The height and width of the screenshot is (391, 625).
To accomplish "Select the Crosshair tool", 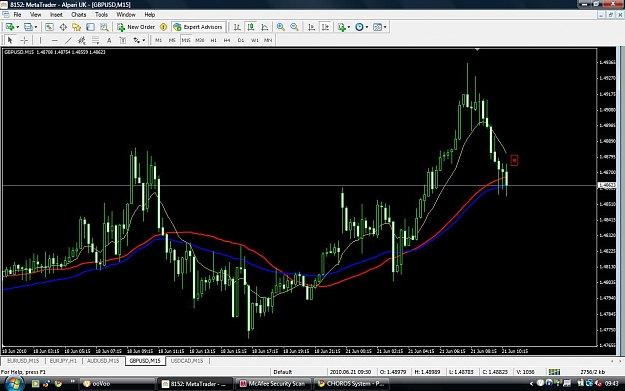I will [24, 40].
